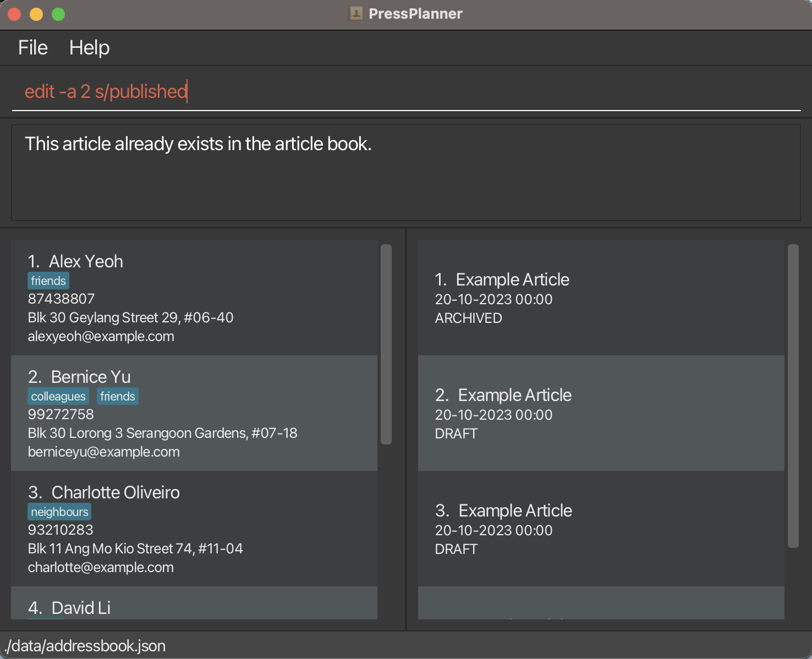
Task: Select article 2 Example Article title
Action: tap(515, 395)
